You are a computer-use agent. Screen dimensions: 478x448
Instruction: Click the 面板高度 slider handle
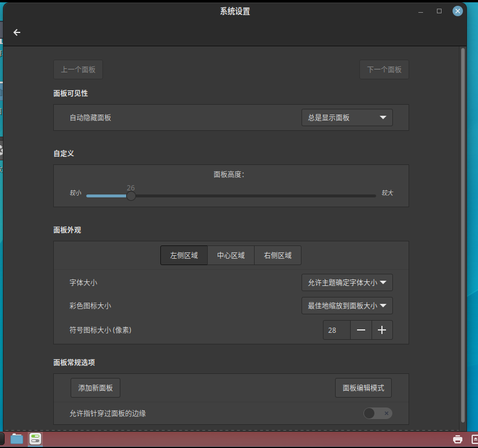[131, 196]
